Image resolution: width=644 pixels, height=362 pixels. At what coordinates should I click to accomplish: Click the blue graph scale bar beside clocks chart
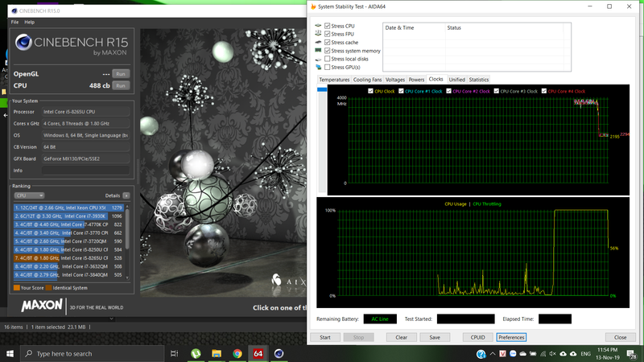pos(322,89)
